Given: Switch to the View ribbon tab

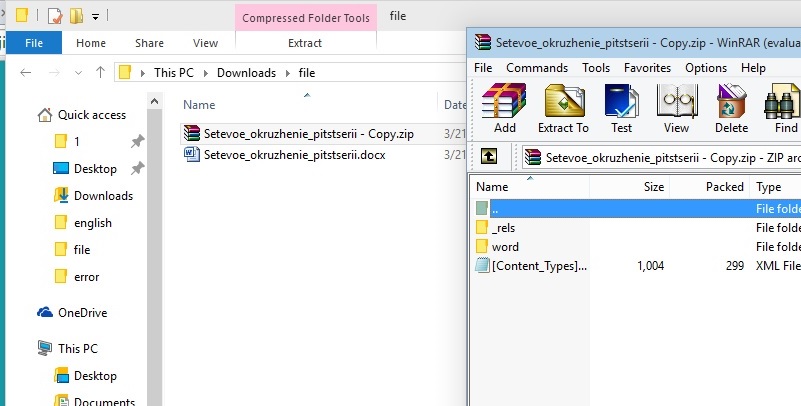Looking at the screenshot, I should pos(205,43).
